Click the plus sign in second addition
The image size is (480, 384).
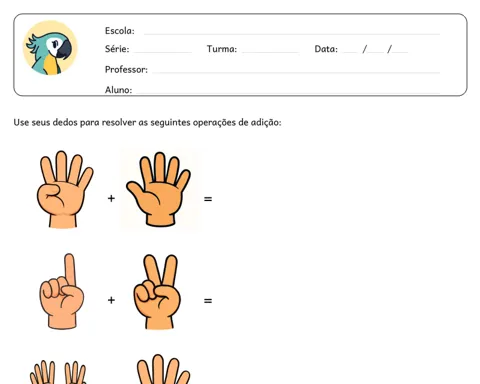(111, 300)
